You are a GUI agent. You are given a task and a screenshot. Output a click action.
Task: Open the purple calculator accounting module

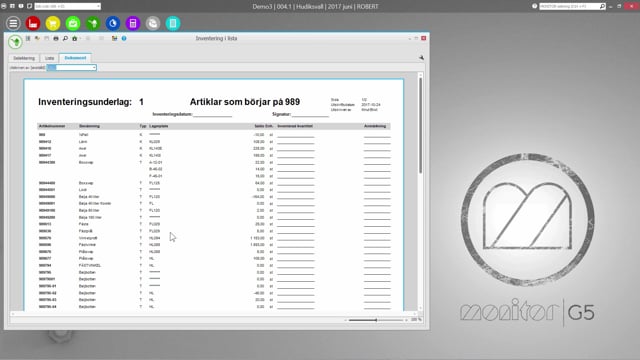[x=133, y=23]
